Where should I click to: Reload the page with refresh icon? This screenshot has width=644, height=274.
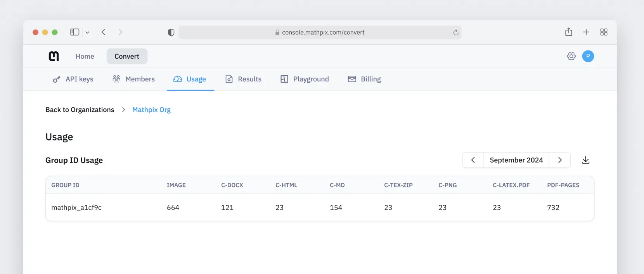pos(456,33)
